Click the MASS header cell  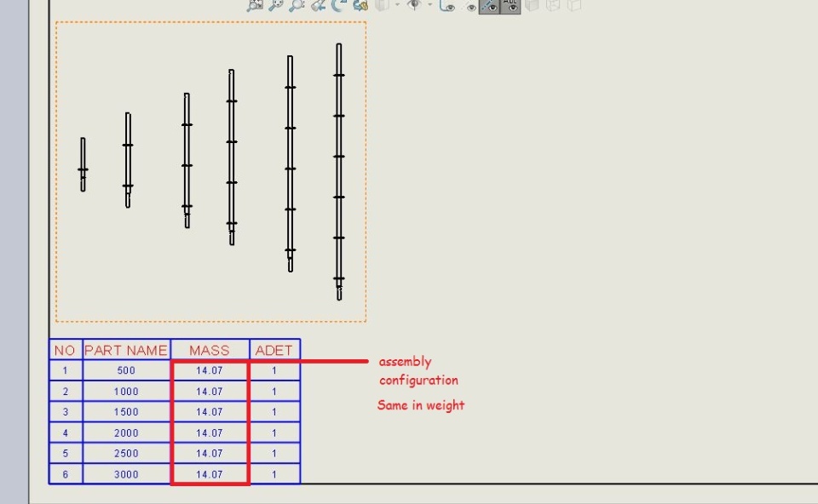210,350
